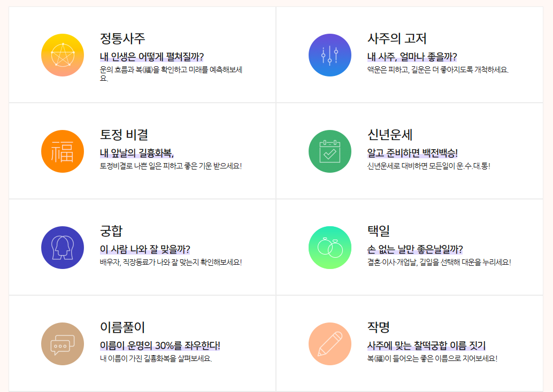Image resolution: width=553 pixels, height=392 pixels.
Task: Click the 사주의 고저 sliders icon
Action: point(330,55)
